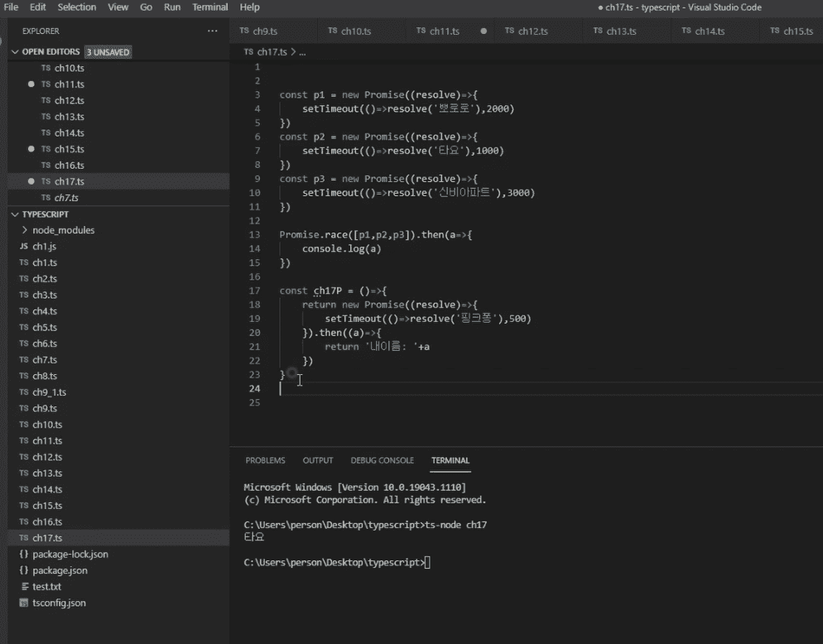Collapse the TYPESCRIPT folder section

15,214
